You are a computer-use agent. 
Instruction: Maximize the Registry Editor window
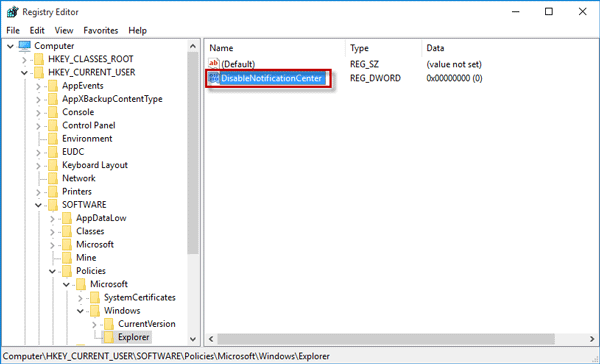tap(549, 11)
